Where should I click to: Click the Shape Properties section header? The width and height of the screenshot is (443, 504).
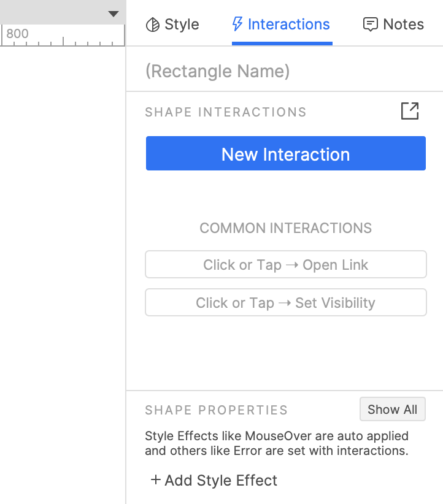216,410
